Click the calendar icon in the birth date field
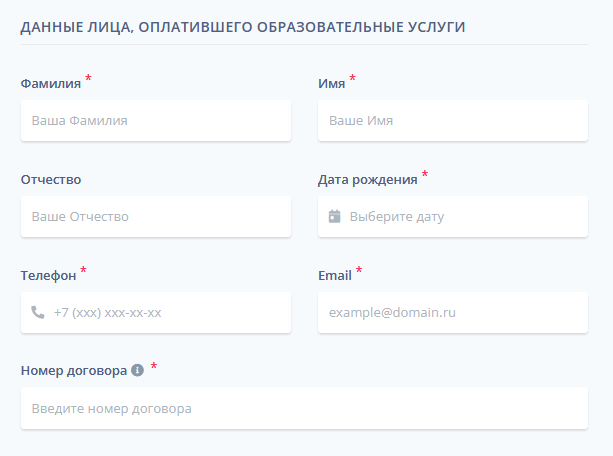Viewport: 613px width, 456px height. [335, 216]
